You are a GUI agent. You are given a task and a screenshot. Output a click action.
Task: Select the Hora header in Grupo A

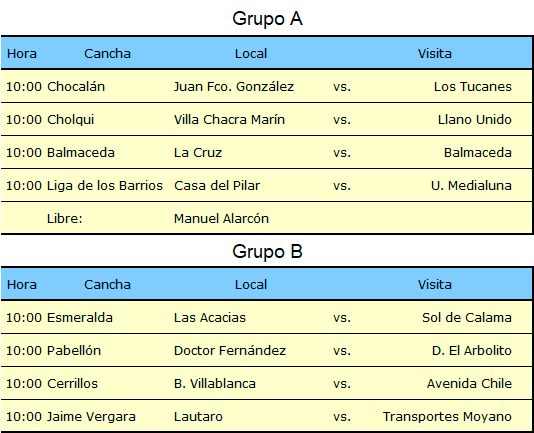[x=22, y=54]
